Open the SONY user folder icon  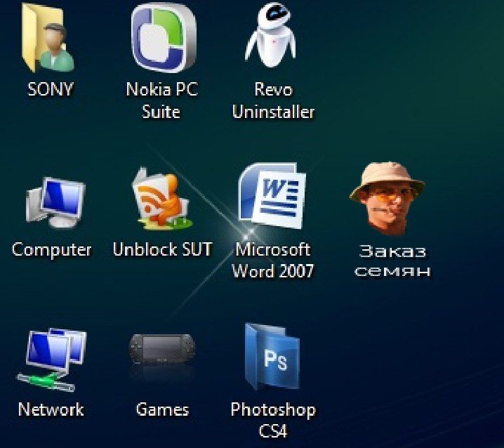tap(48, 37)
